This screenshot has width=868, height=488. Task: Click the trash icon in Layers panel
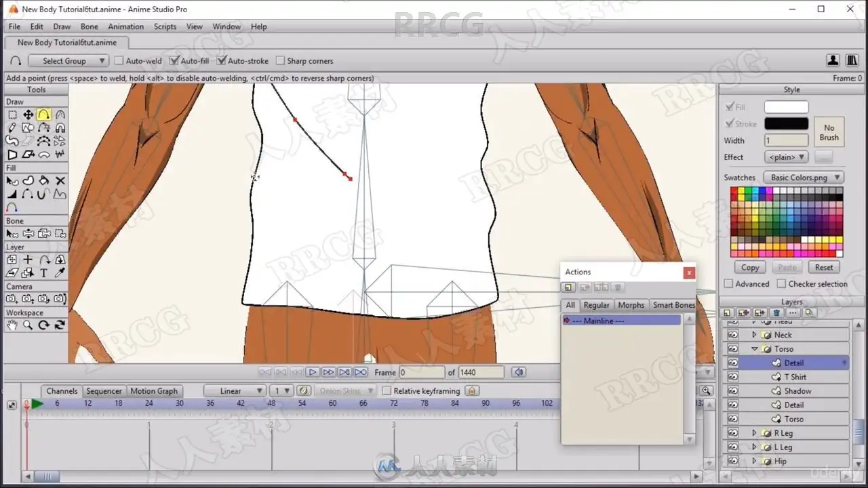(x=776, y=312)
